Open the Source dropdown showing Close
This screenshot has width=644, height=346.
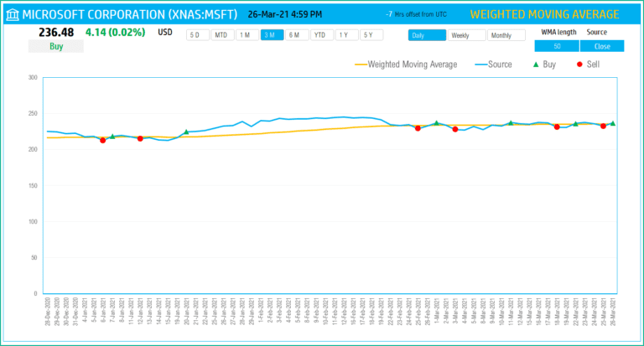(x=601, y=46)
